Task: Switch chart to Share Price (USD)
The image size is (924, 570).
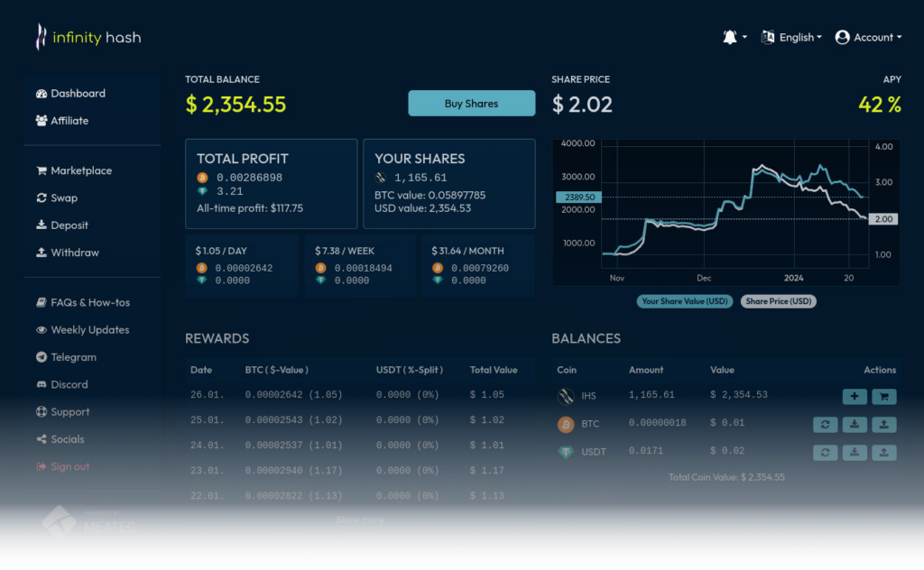Action: [778, 301]
